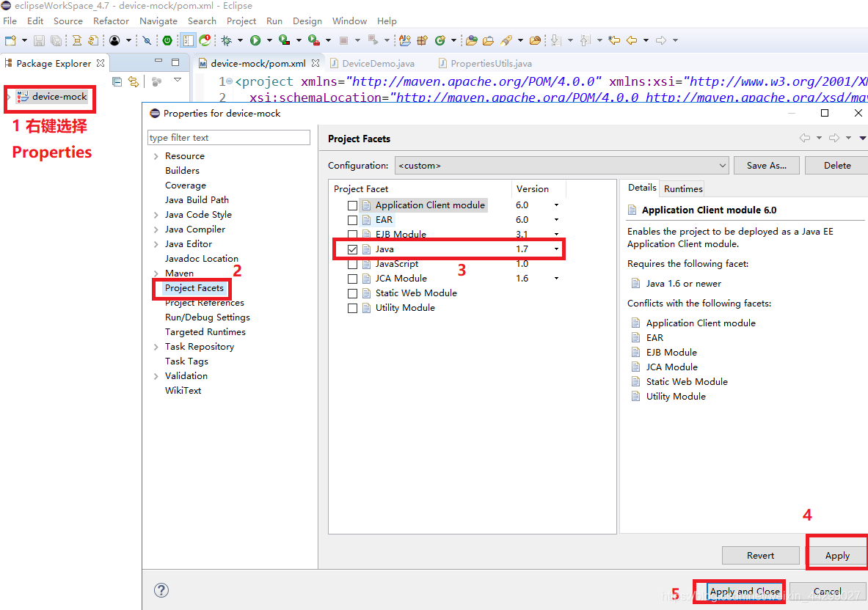
Task: Open the Help question mark icon
Action: (x=161, y=590)
